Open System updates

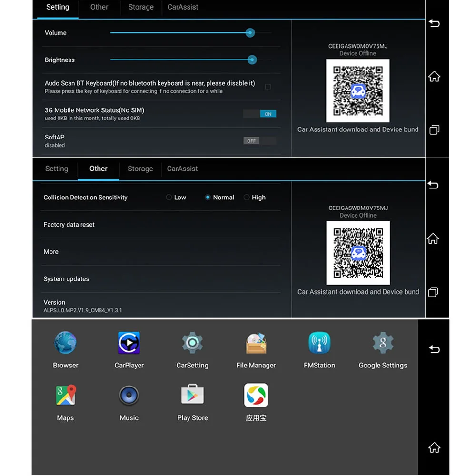pos(161,278)
